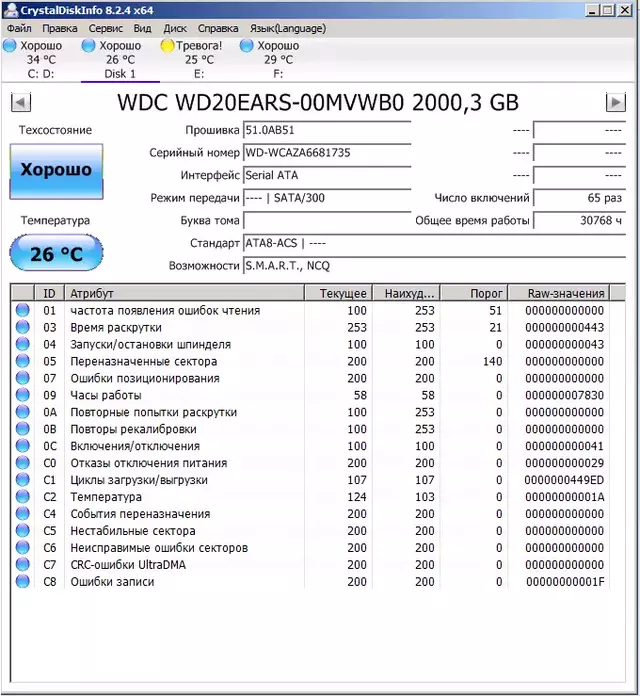Open the Файл menu
The height and width of the screenshot is (696, 640).
point(19,28)
